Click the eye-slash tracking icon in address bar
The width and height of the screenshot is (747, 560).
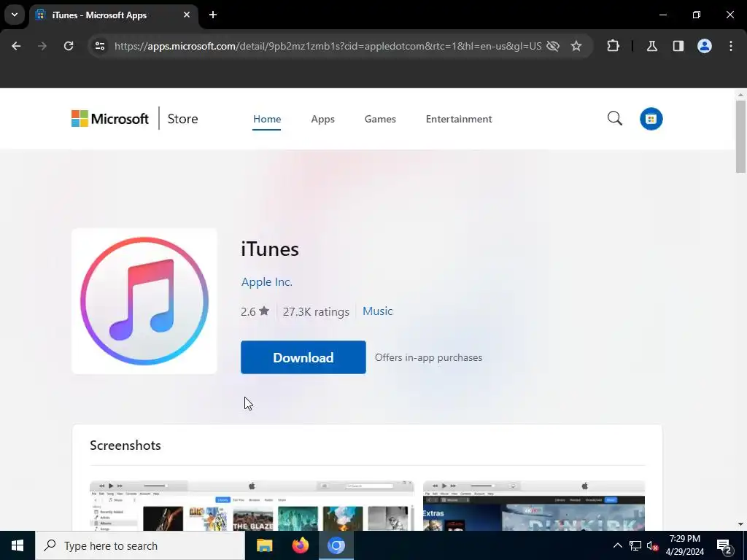pos(553,46)
